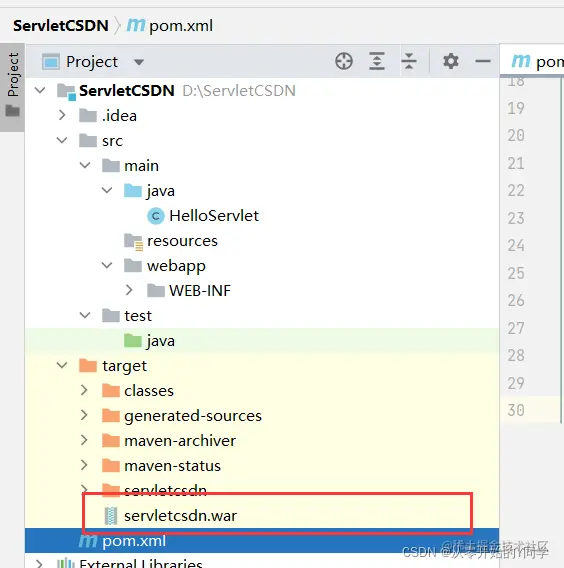
Task: Click the locate/select opened file crosshair icon
Action: click(x=344, y=61)
